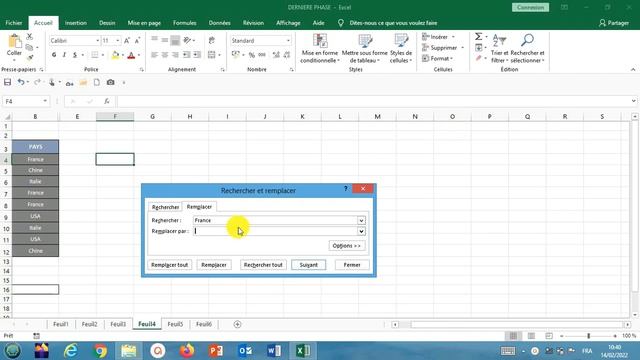Click the Options >> button
640x360 pixels.
coord(347,246)
